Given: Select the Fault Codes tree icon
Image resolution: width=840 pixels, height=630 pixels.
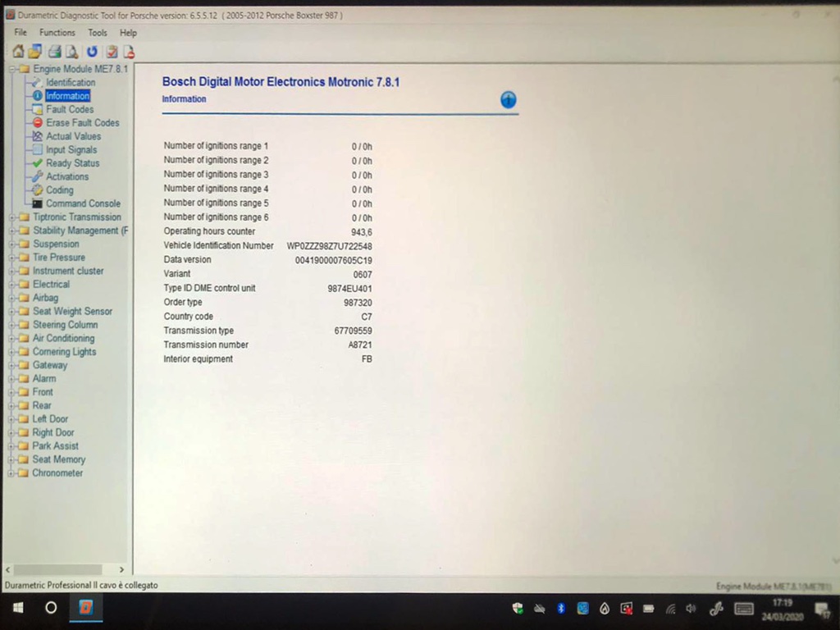Looking at the screenshot, I should (37, 109).
